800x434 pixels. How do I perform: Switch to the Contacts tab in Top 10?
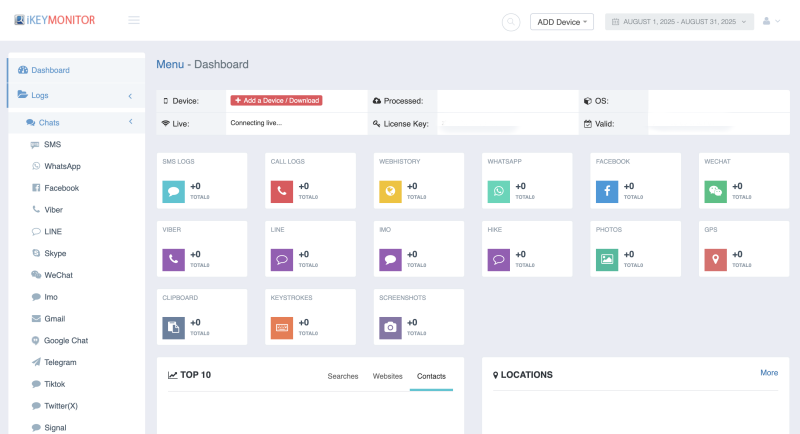pyautogui.click(x=431, y=376)
